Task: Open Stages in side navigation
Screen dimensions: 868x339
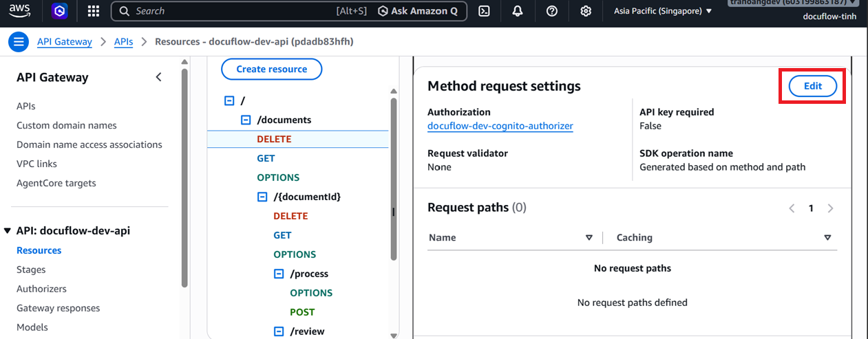Action: [x=31, y=270]
